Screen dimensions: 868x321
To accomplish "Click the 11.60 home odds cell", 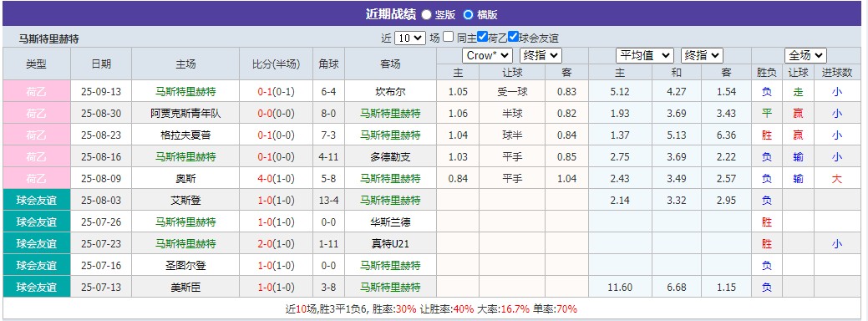I will pyautogui.click(x=621, y=288).
